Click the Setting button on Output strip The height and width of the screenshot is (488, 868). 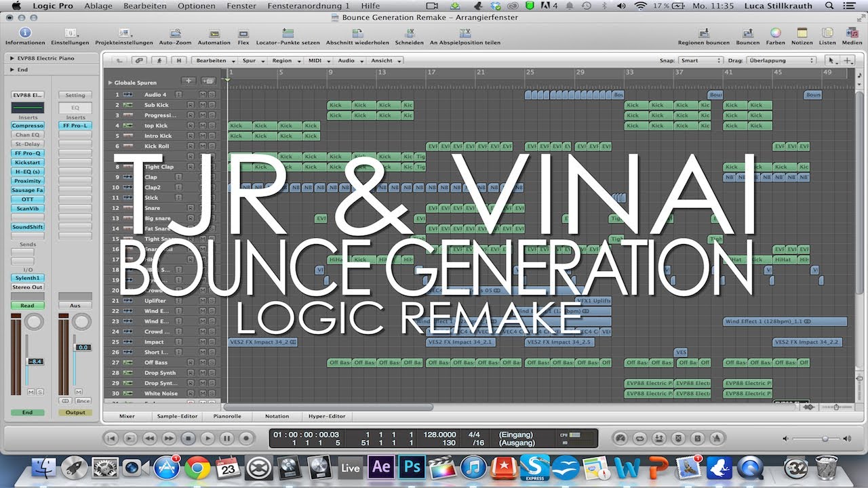[x=75, y=95]
